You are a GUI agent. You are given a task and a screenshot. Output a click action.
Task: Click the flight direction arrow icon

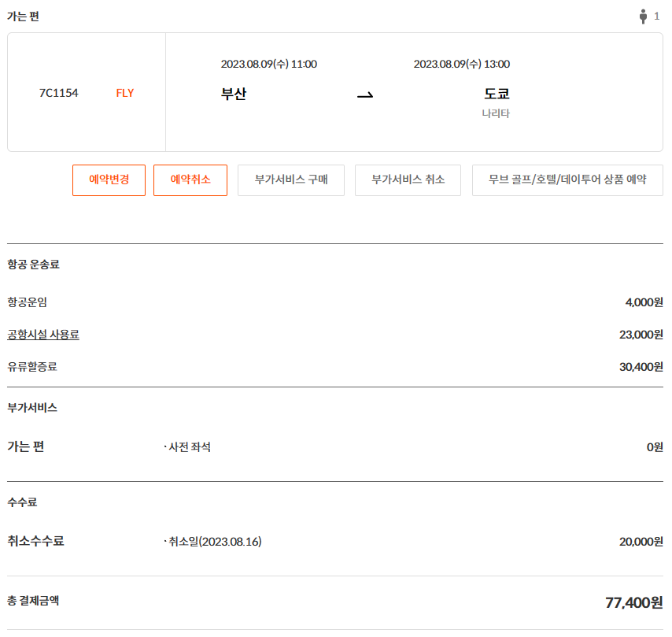pos(365,94)
